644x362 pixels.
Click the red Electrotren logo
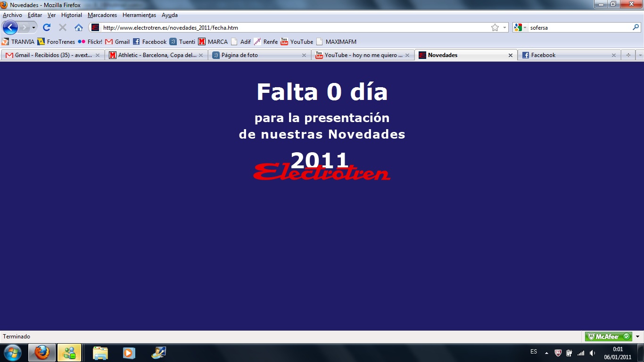tap(322, 172)
